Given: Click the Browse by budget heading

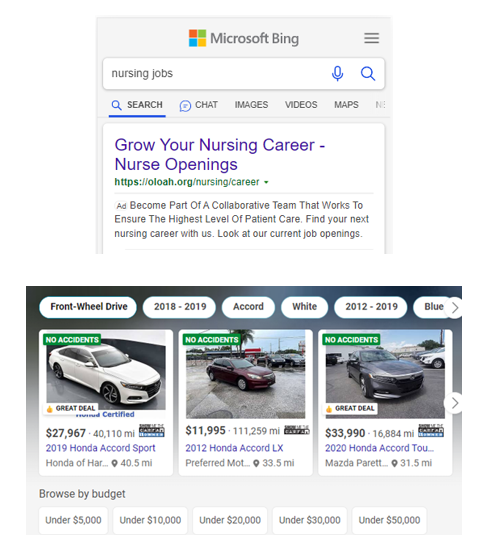Looking at the screenshot, I should [x=82, y=494].
